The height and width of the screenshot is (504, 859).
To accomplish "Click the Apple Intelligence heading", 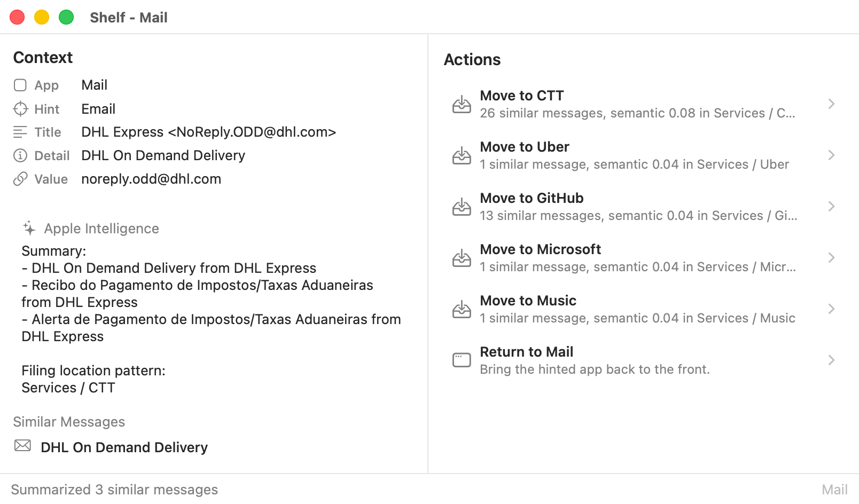I will [x=101, y=229].
